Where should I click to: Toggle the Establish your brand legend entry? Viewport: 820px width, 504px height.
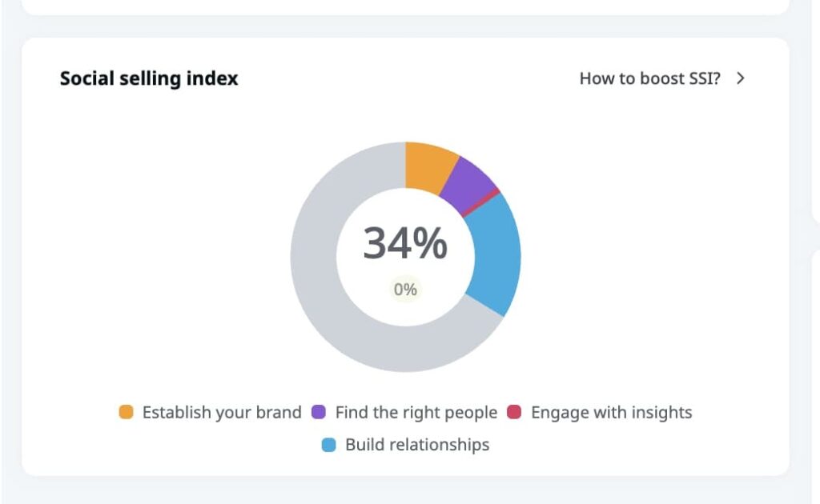point(221,412)
